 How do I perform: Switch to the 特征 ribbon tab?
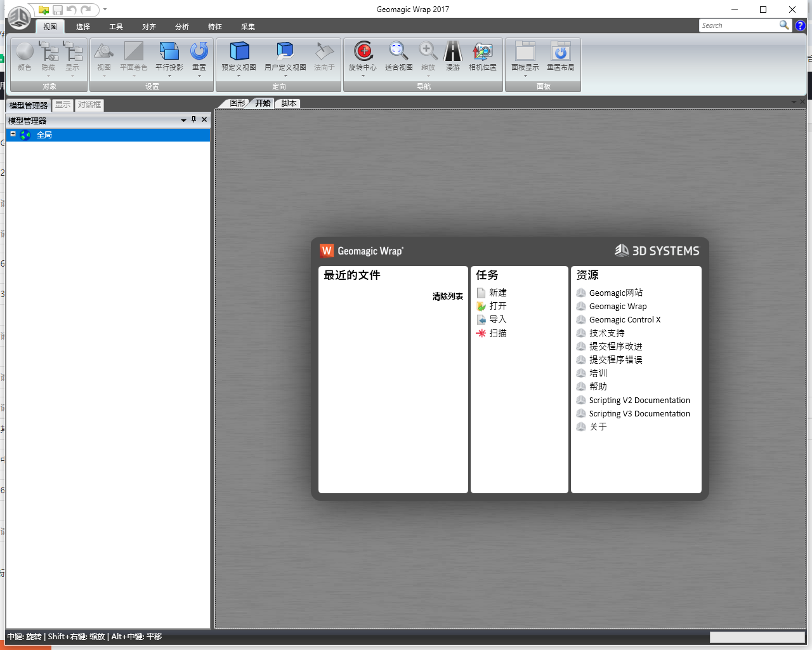pos(215,27)
